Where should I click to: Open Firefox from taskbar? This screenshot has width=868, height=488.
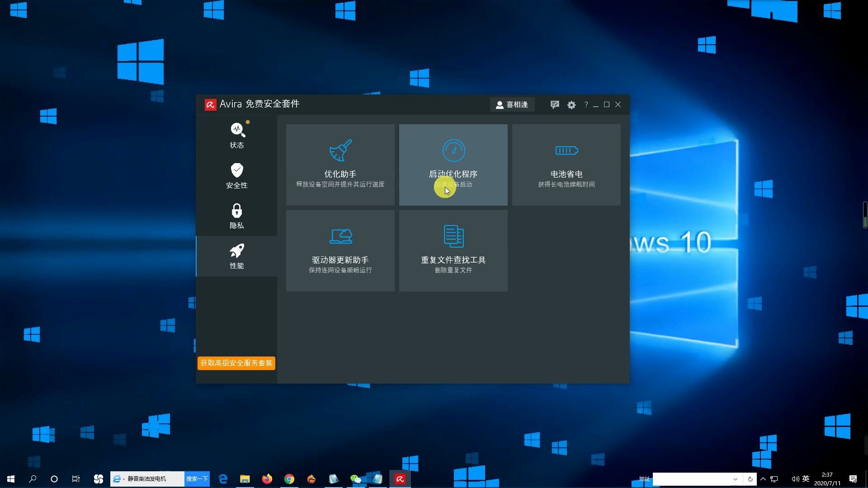click(267, 479)
